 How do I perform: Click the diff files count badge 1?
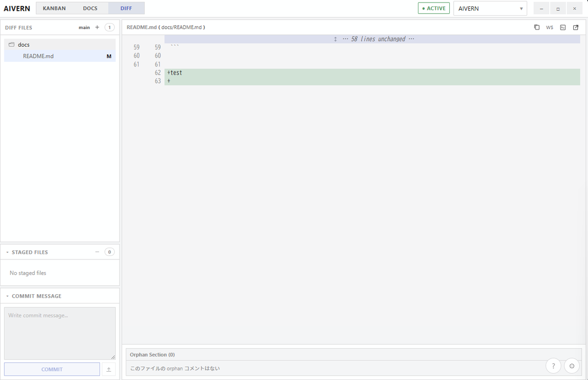pyautogui.click(x=110, y=27)
